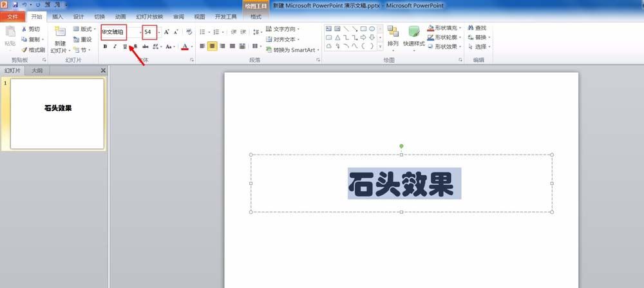This screenshot has width=644, height=288.
Task: Select the text box shape in gallery
Action: tap(328, 29)
